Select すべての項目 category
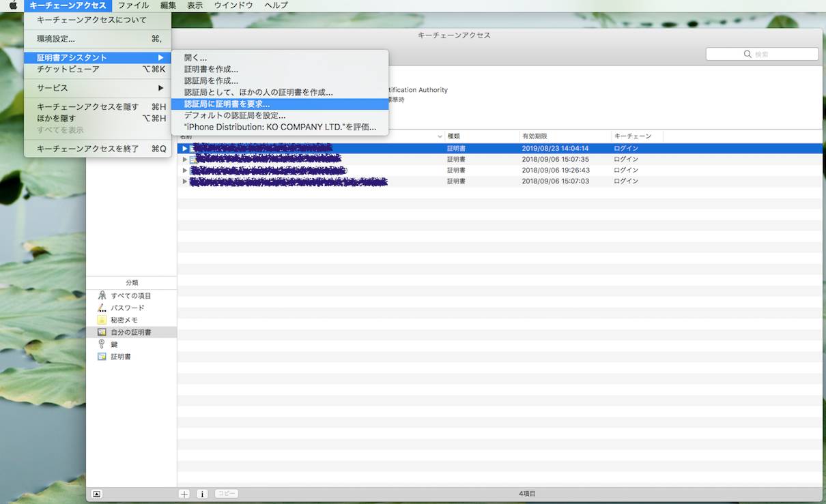The height and width of the screenshot is (504, 826). [131, 296]
